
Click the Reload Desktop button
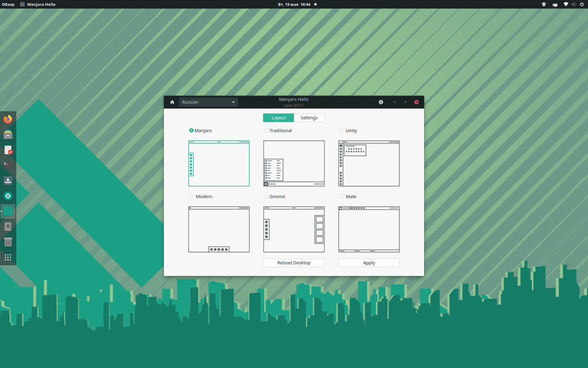(294, 263)
